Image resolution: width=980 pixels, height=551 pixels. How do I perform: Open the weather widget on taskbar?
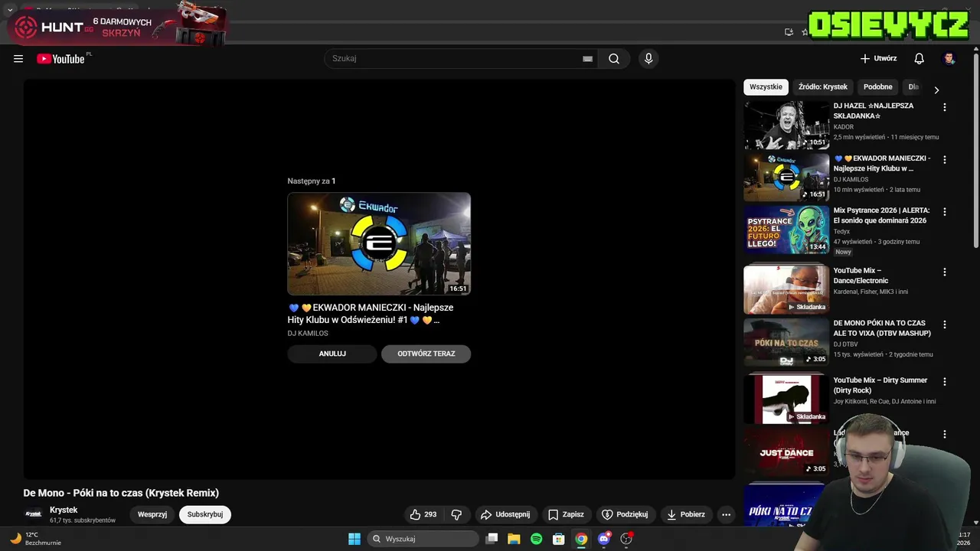[35, 539]
